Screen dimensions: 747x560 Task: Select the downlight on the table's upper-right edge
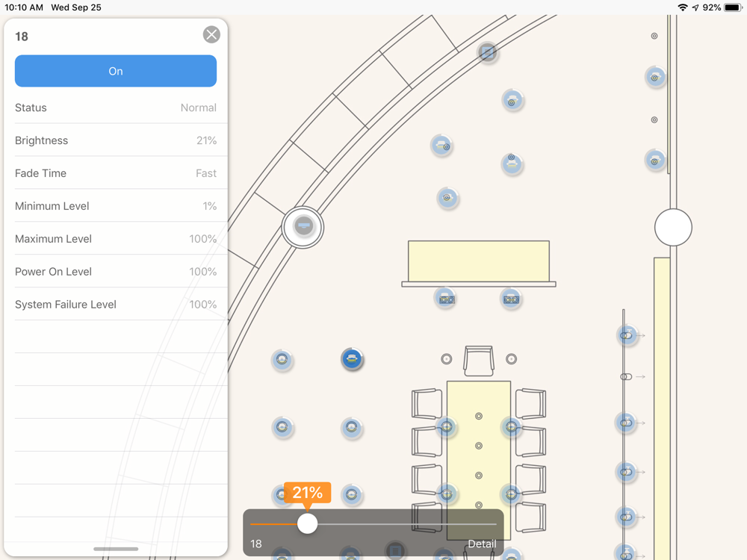511,426
